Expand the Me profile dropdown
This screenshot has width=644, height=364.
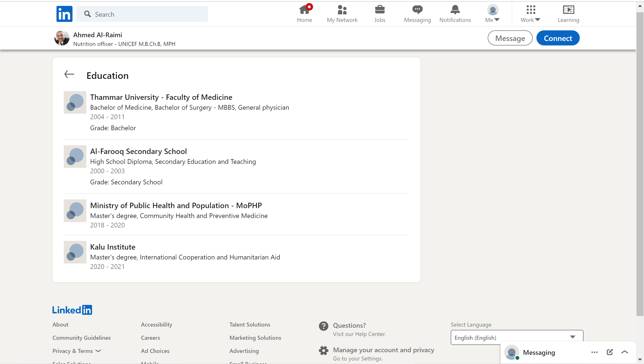pos(492,14)
